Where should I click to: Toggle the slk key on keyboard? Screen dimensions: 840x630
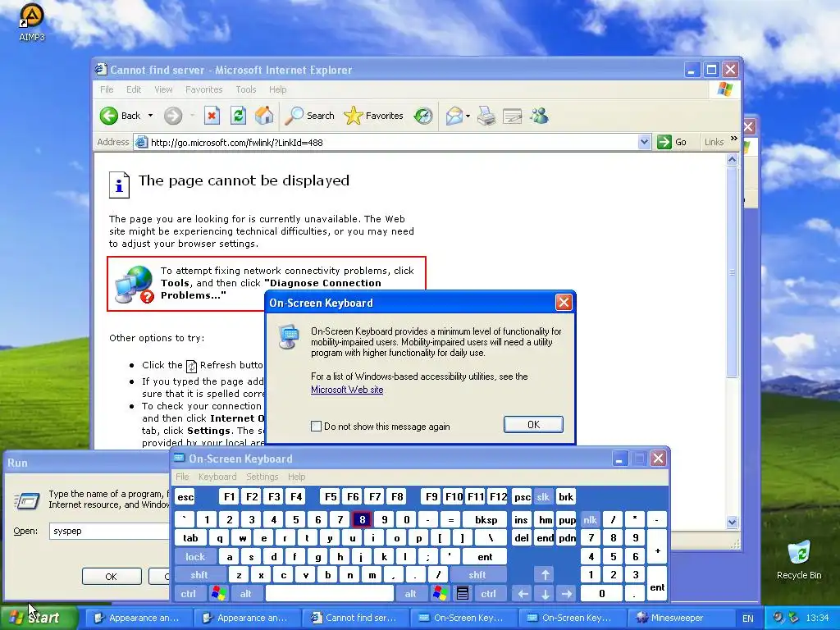543,496
